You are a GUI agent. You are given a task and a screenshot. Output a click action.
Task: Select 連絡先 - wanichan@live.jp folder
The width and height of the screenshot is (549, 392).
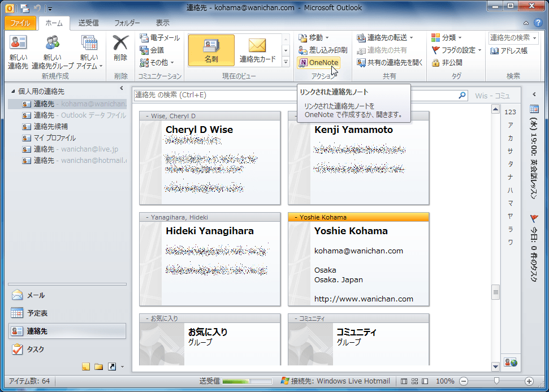pyautogui.click(x=67, y=149)
